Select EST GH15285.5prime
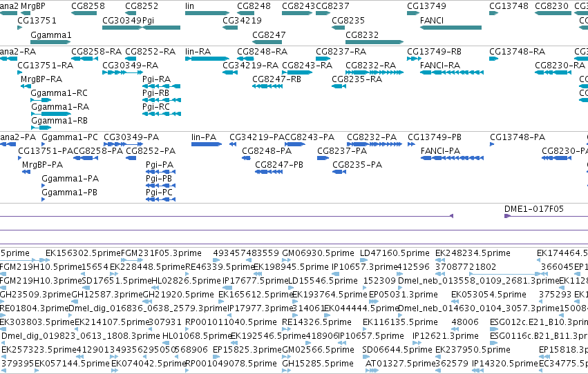Viewport: 588px width, 374px height. 318,364
